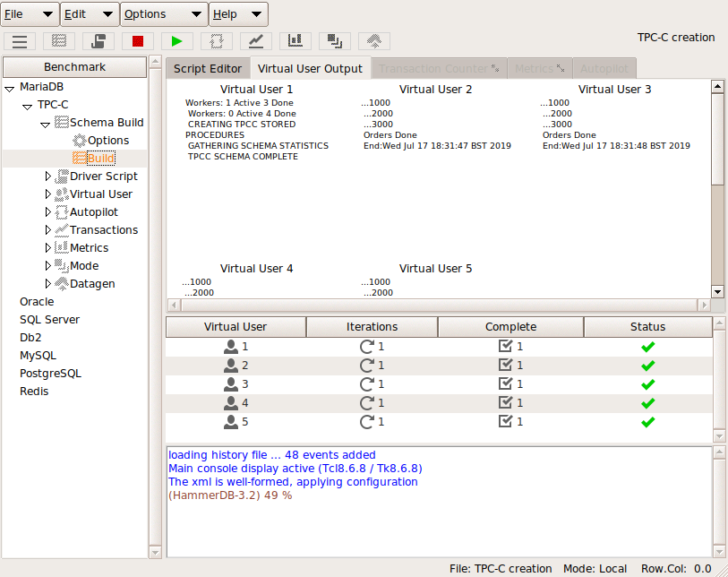Click the Virtual User column header

click(236, 327)
